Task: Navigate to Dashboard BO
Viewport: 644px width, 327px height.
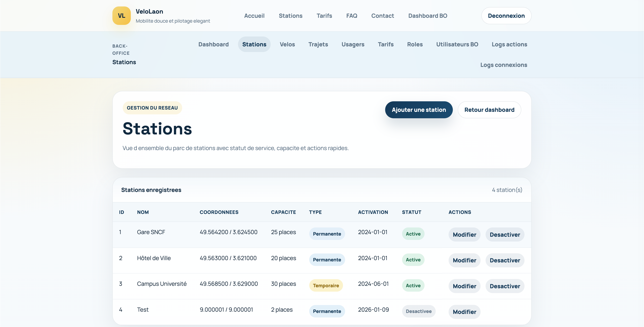Action: click(427, 16)
